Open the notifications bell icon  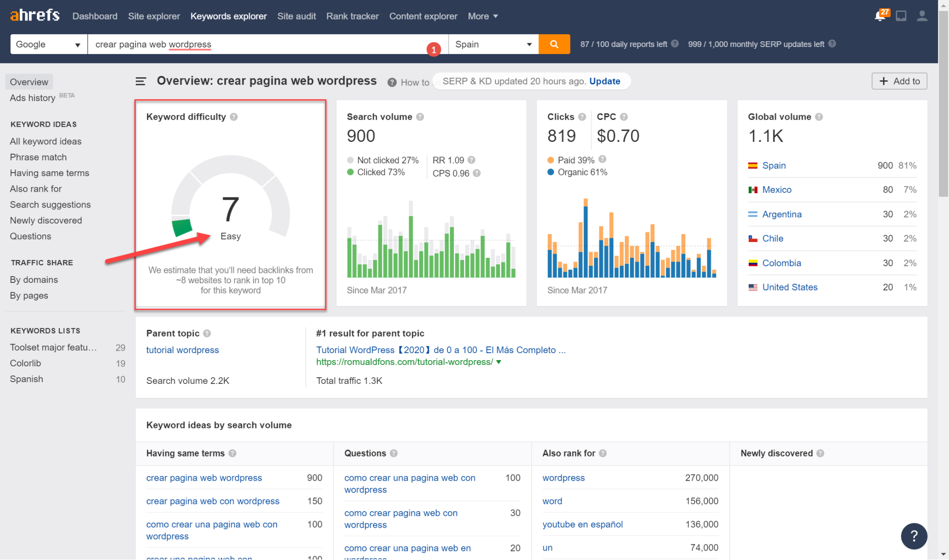click(x=880, y=16)
